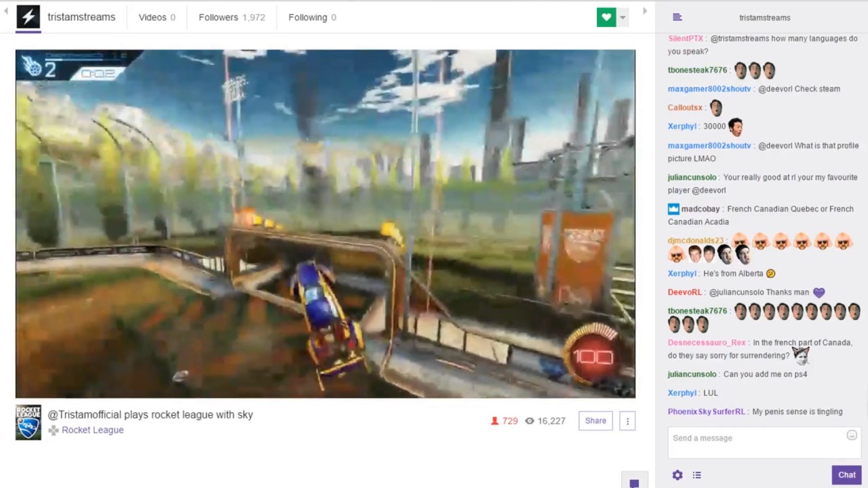868x488 pixels.
Task: Open the chat viewer list icon
Action: pos(696,475)
